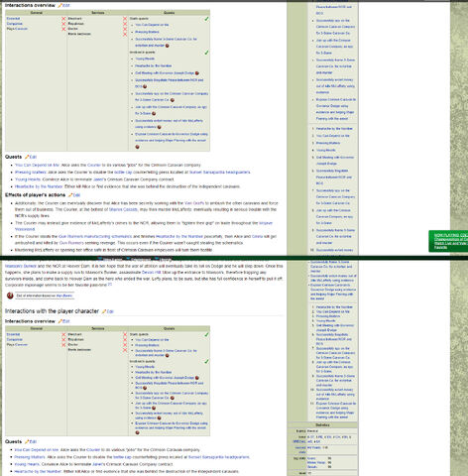
Task: Click 'Effects of player's actions' heading text
Action: pos(35,195)
